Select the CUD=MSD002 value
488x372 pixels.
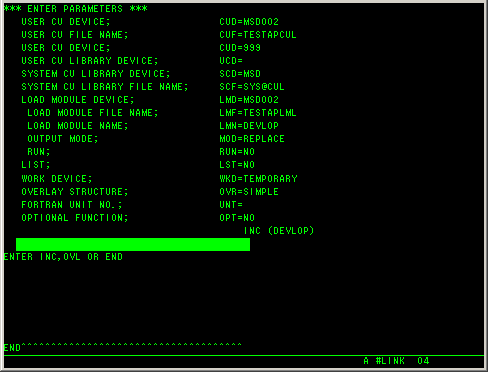pos(249,22)
